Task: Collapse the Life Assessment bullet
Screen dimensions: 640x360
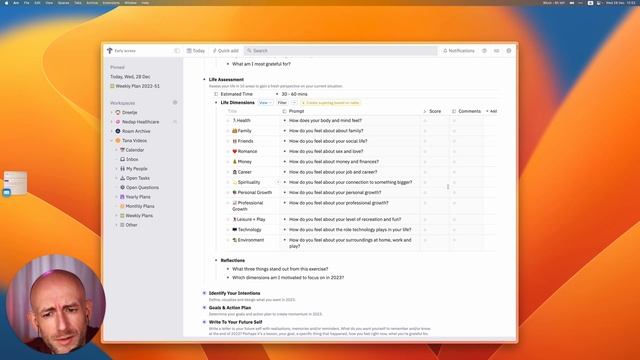Action: click(x=204, y=79)
